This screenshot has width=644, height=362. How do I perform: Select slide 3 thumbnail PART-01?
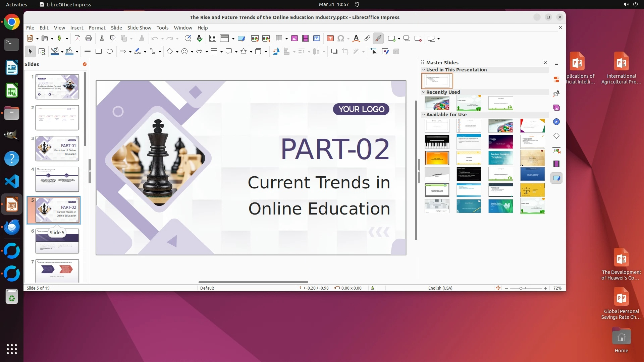[x=57, y=148]
